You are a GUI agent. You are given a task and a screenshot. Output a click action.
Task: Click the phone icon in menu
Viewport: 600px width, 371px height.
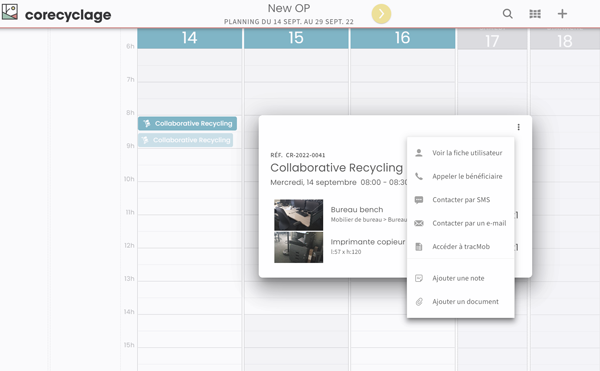point(419,176)
